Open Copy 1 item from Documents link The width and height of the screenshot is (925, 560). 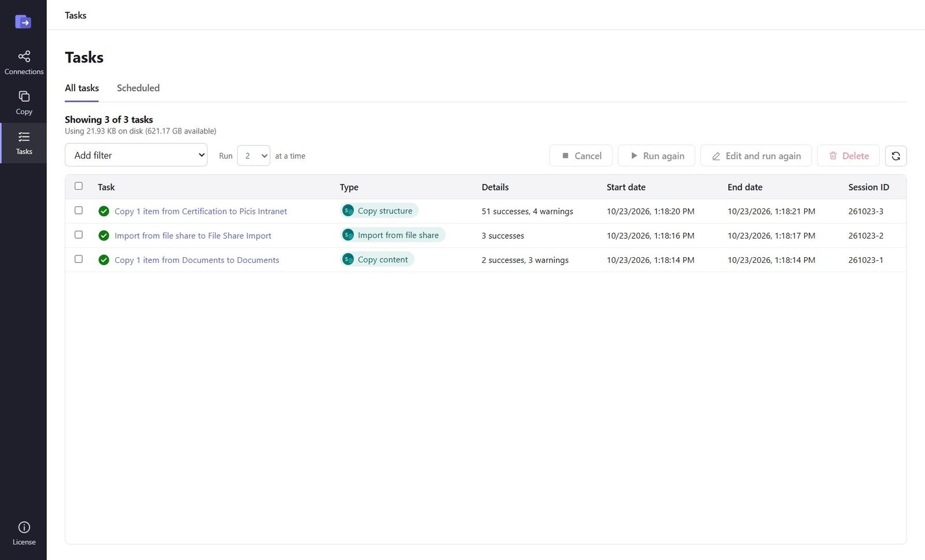[197, 260]
